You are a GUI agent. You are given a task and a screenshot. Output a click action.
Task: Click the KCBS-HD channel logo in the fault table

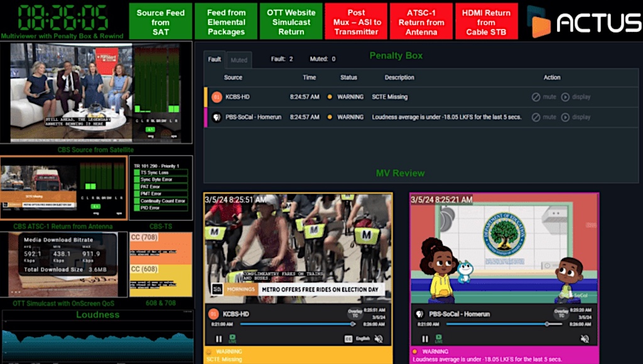pyautogui.click(x=217, y=97)
